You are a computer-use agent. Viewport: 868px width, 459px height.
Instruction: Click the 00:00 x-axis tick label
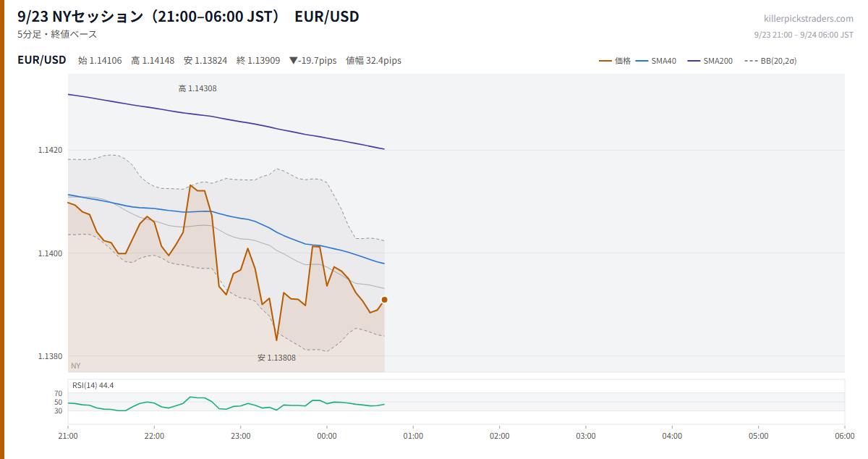point(327,436)
